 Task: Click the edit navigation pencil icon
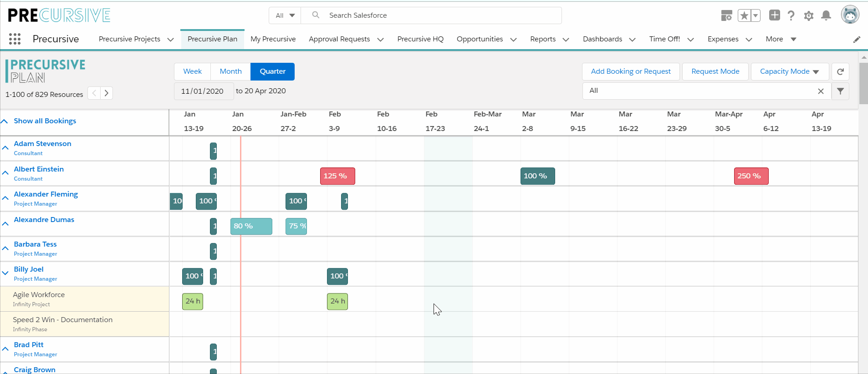tap(857, 40)
